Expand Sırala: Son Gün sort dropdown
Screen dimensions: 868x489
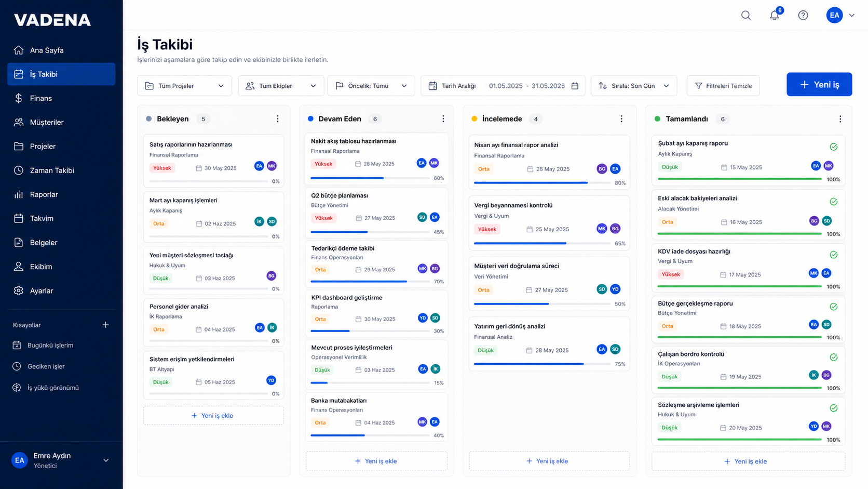(x=634, y=86)
